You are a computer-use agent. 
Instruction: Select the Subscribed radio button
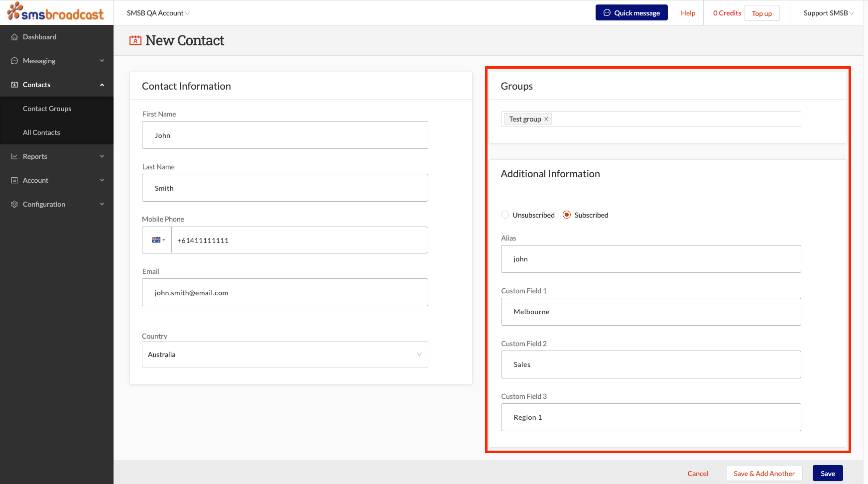(x=567, y=215)
